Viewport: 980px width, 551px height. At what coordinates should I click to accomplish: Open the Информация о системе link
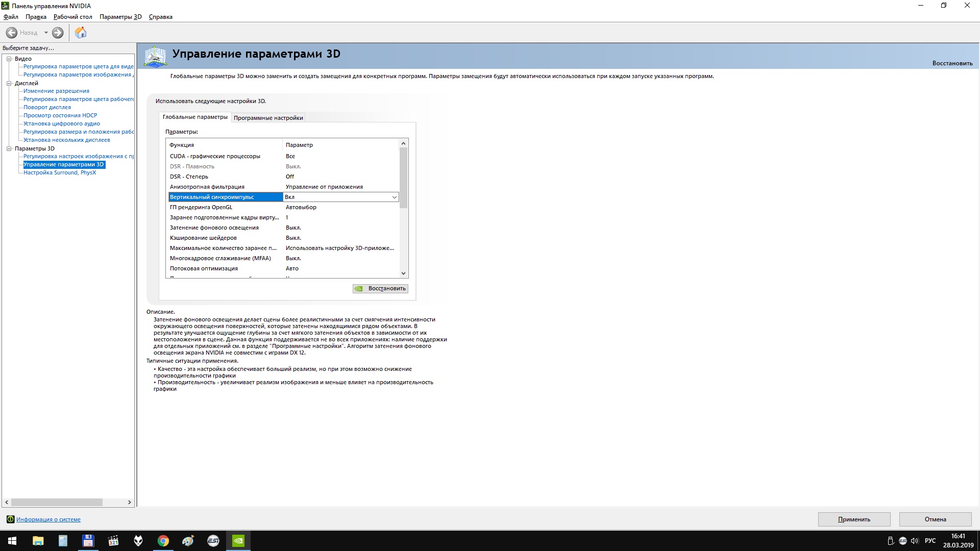tap(48, 519)
